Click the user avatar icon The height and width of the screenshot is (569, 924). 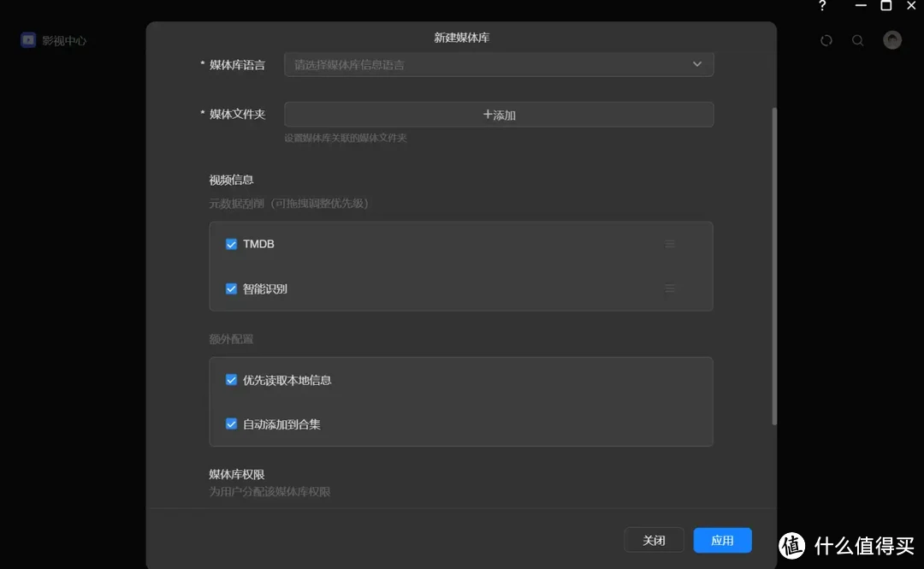click(x=891, y=39)
